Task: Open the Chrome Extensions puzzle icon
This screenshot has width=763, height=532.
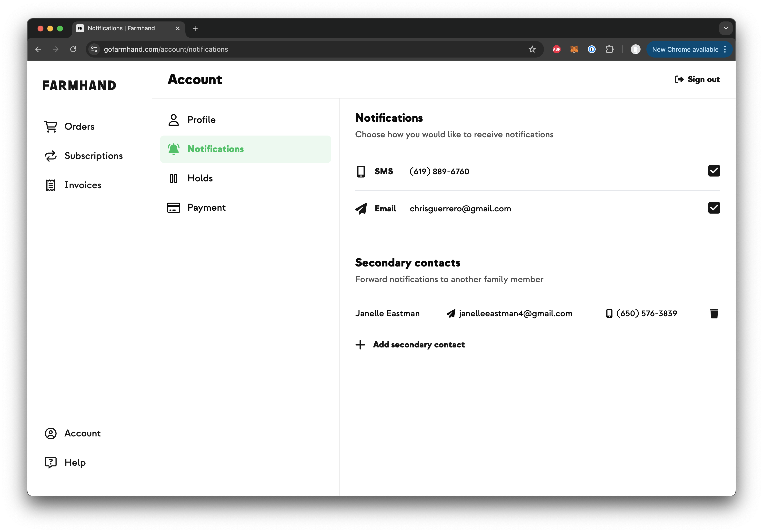Action: point(610,49)
